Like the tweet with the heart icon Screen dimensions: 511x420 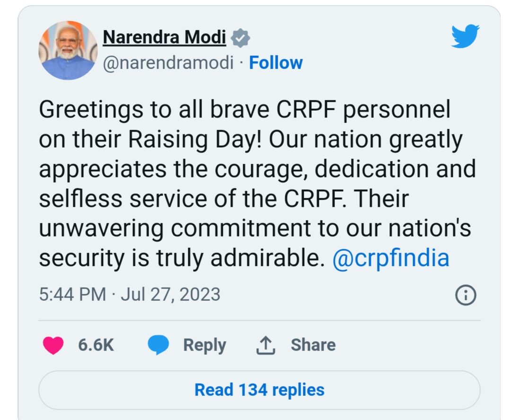point(53,345)
